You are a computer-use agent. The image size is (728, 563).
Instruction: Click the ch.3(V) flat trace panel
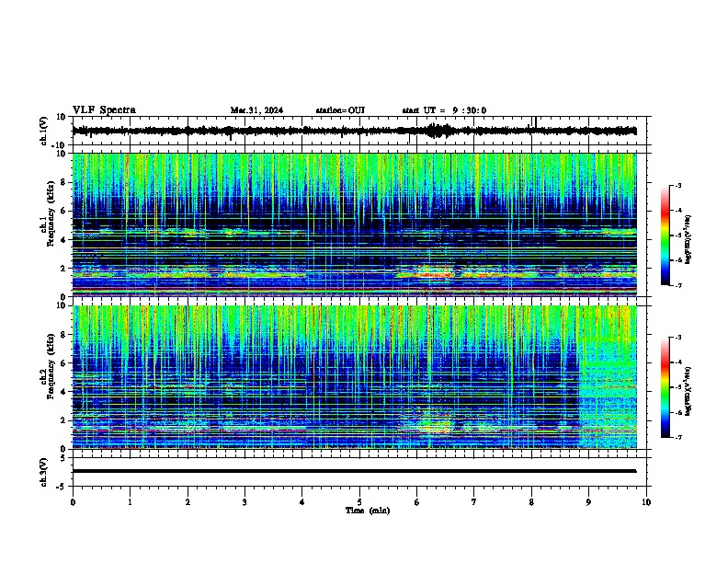[359, 472]
